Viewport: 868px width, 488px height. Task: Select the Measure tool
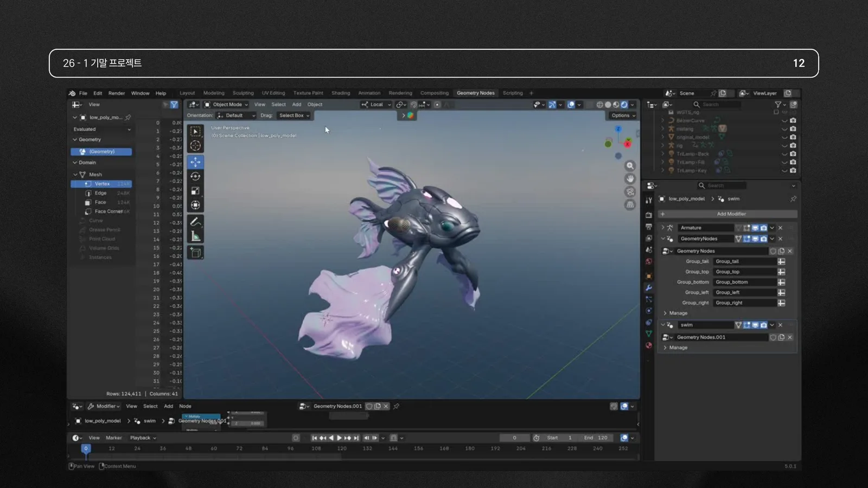pos(196,236)
